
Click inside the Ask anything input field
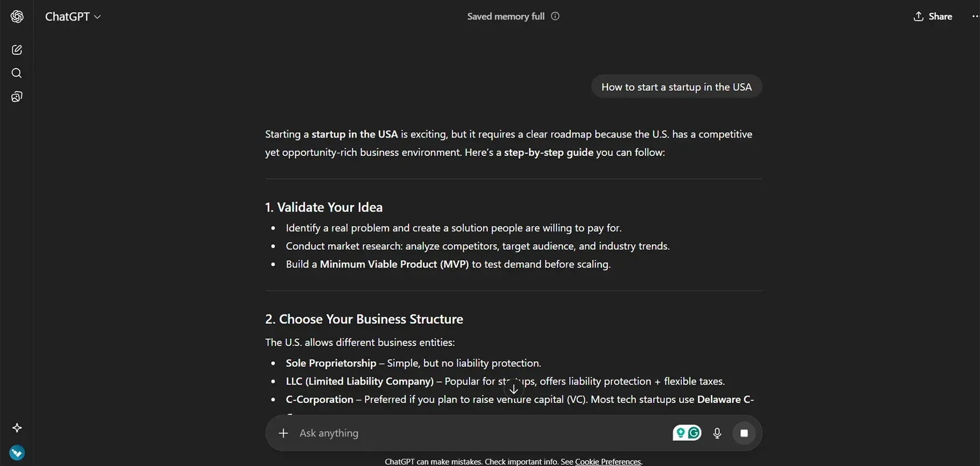pos(445,433)
